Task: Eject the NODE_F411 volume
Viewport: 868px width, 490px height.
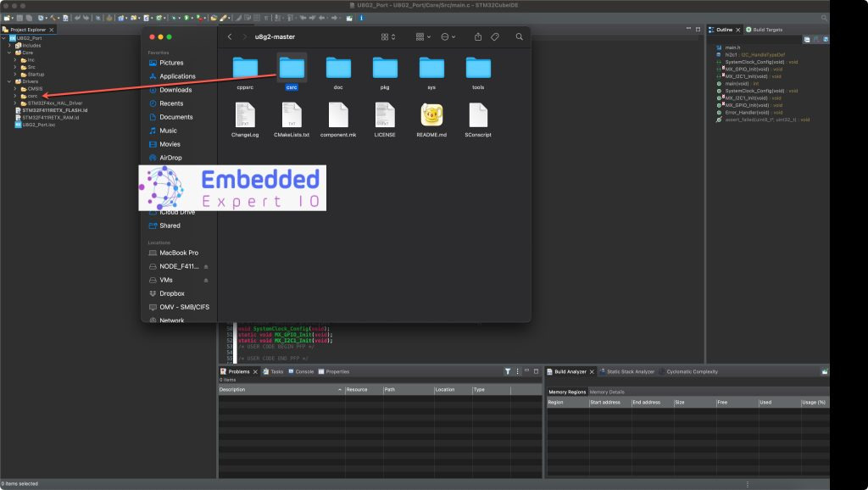Action: [x=206, y=267]
